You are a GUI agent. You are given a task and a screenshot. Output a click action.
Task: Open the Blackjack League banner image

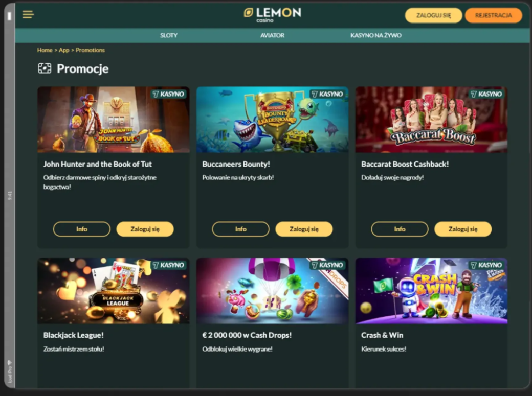coord(114,291)
